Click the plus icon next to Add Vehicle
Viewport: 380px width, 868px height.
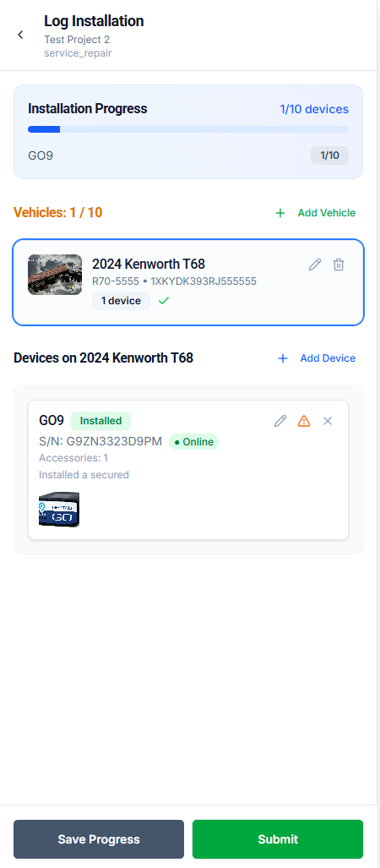(280, 213)
